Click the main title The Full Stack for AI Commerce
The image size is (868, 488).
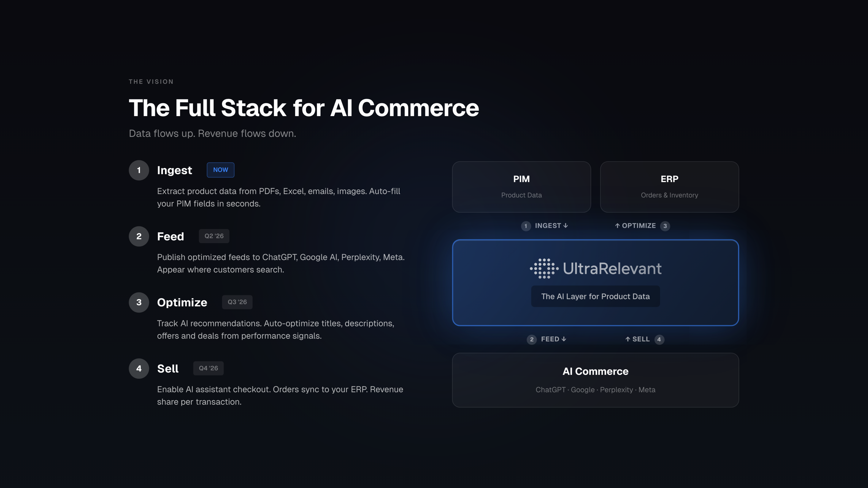point(304,108)
